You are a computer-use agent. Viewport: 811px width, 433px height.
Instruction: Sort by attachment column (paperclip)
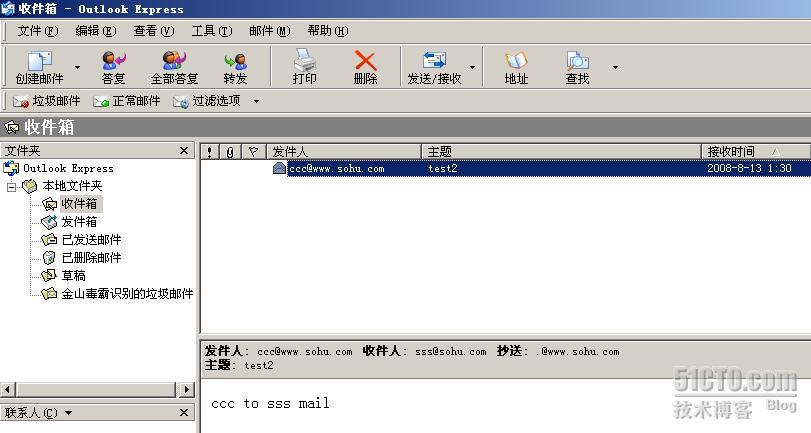tap(230, 152)
